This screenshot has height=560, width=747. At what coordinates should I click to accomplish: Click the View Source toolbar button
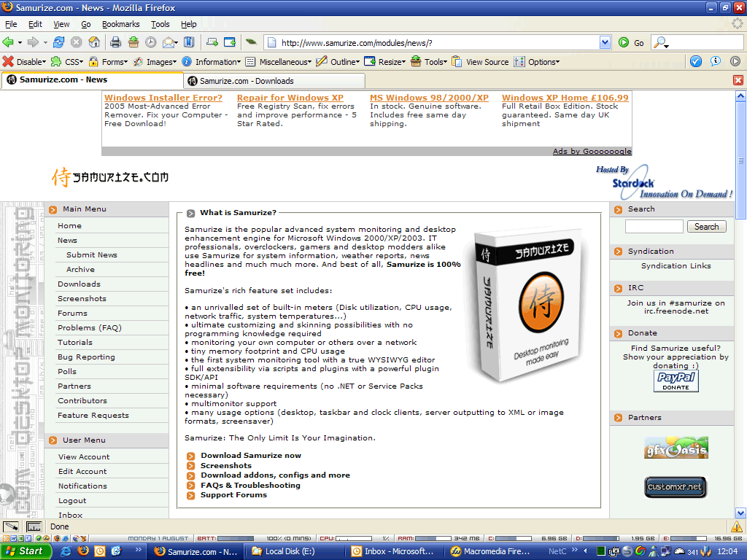(x=481, y=62)
